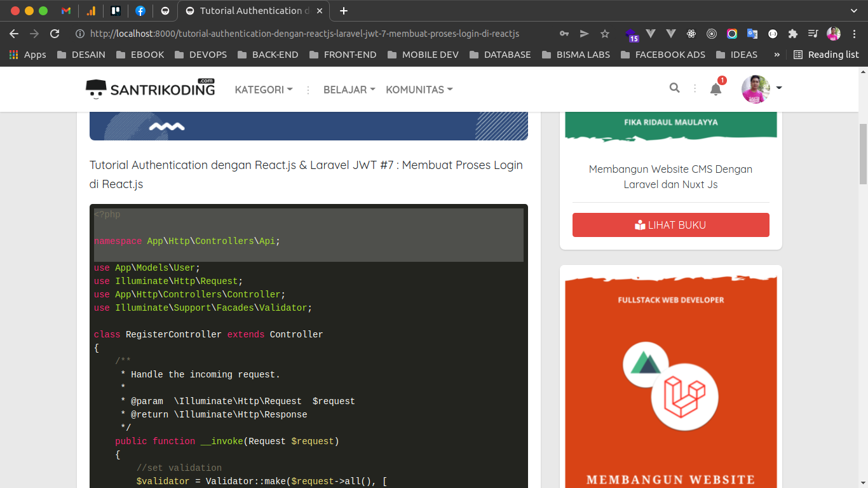Open the Google Analytics pinned tab

click(x=91, y=10)
